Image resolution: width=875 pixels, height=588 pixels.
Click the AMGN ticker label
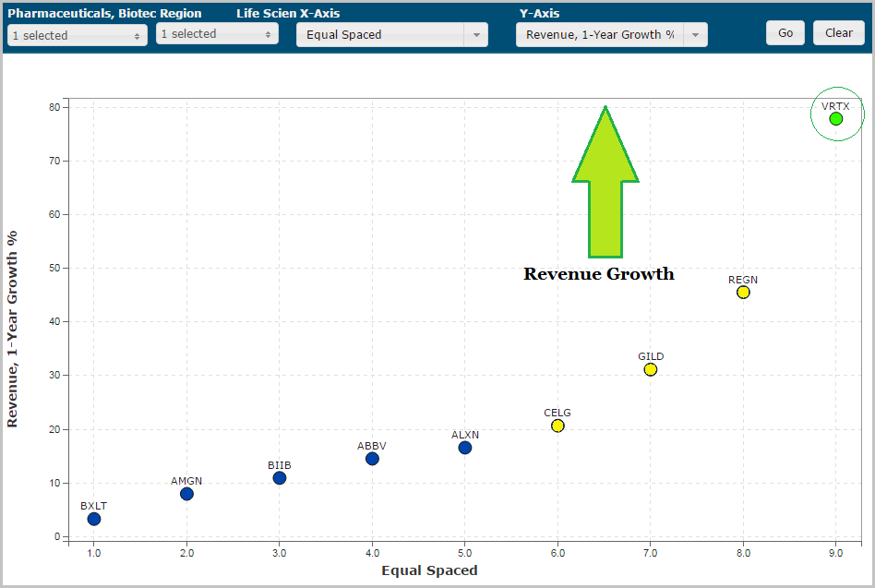(186, 481)
